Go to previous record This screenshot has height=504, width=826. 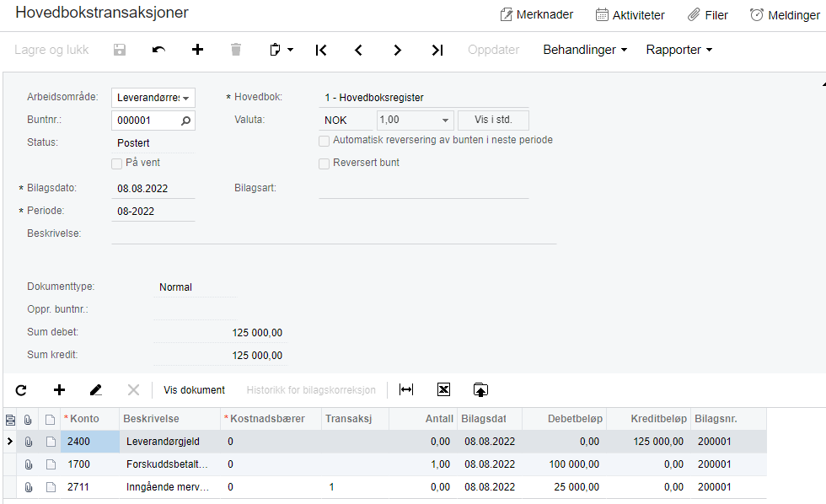click(359, 50)
